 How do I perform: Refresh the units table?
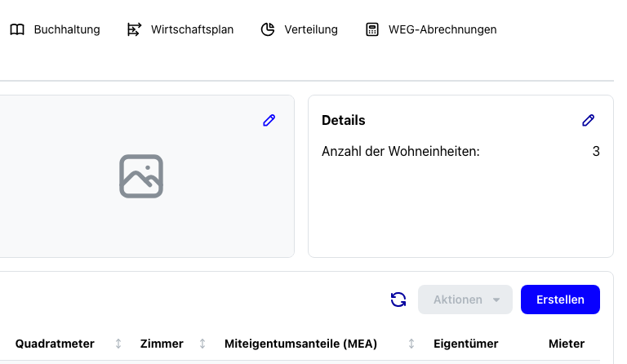click(x=398, y=300)
